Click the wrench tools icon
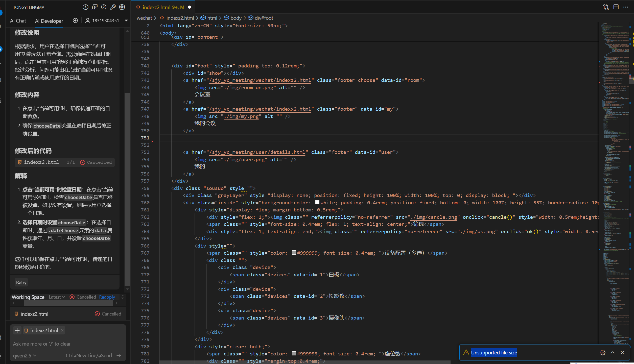The image size is (634, 364). 113,7
